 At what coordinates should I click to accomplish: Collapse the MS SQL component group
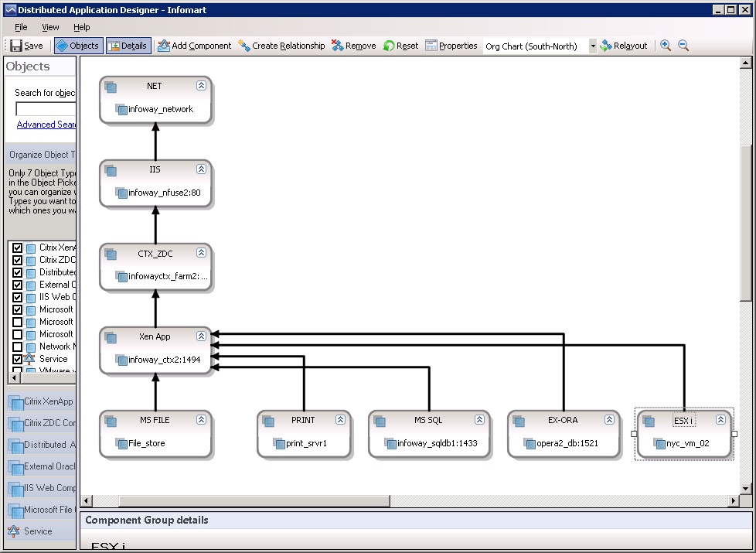479,419
